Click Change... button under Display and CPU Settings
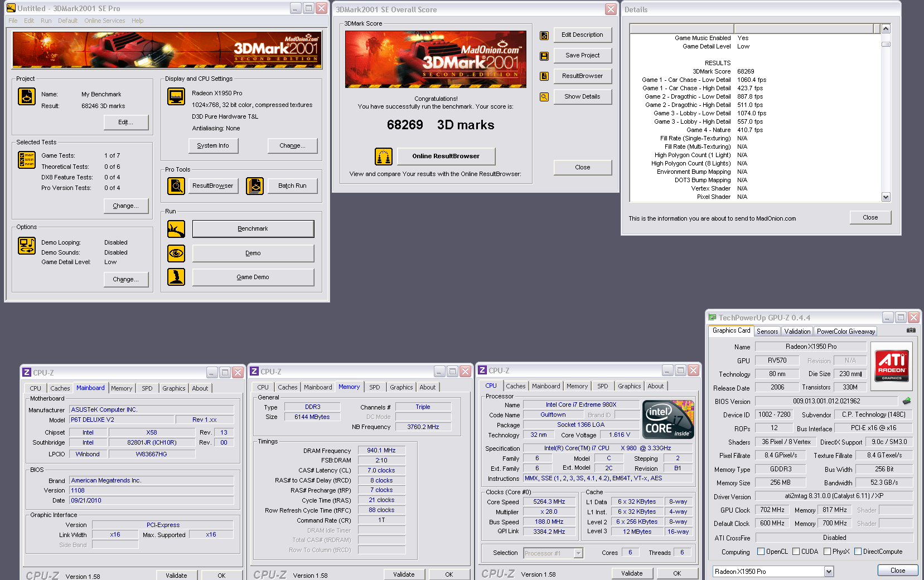The width and height of the screenshot is (924, 580). point(293,145)
